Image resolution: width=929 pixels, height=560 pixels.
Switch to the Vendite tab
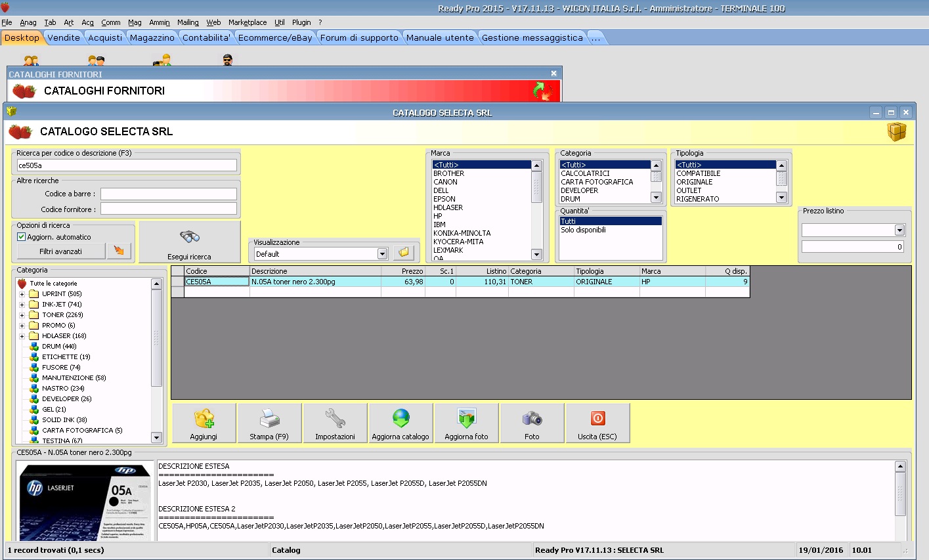pos(64,37)
